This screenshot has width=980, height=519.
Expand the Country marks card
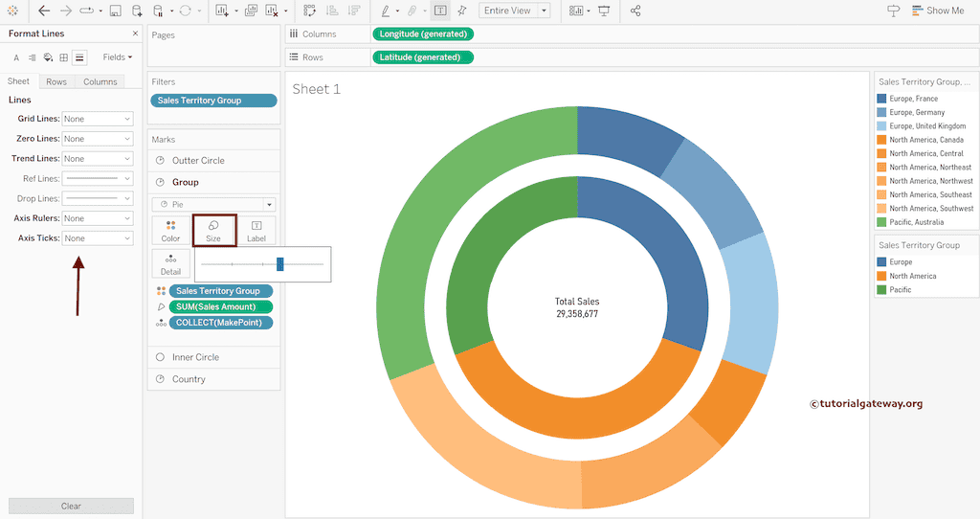213,379
